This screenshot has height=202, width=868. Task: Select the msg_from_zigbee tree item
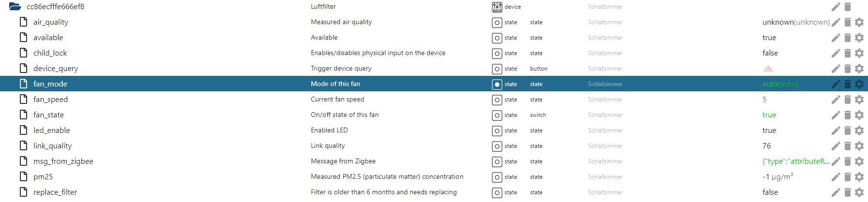[63, 161]
